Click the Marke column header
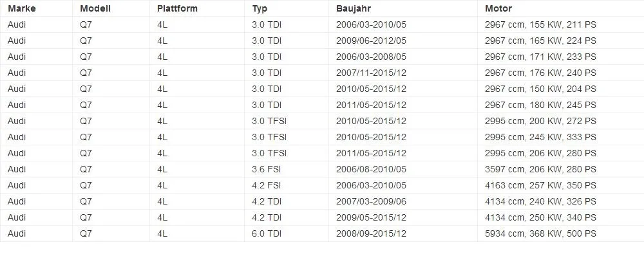 coord(22,8)
